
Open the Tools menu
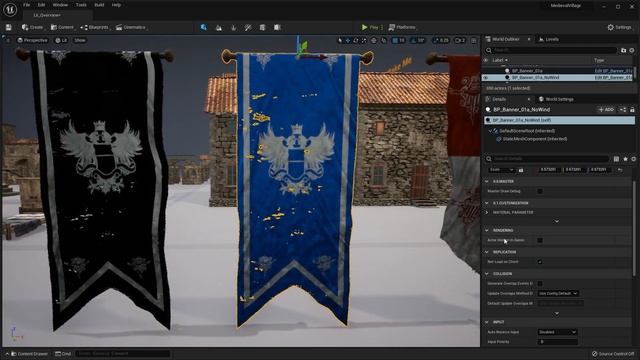(81, 5)
